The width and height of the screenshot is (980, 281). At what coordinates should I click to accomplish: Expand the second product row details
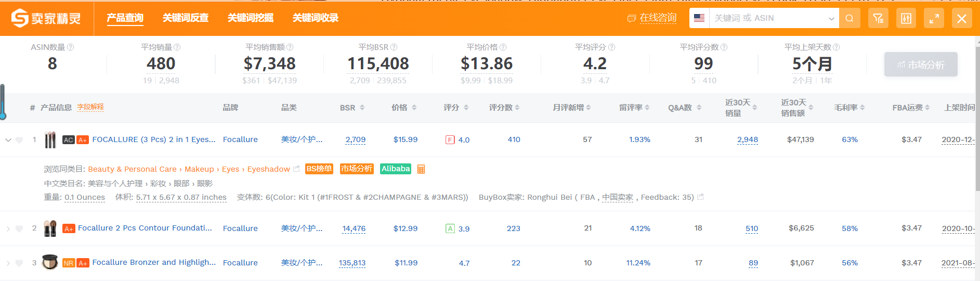[8, 228]
